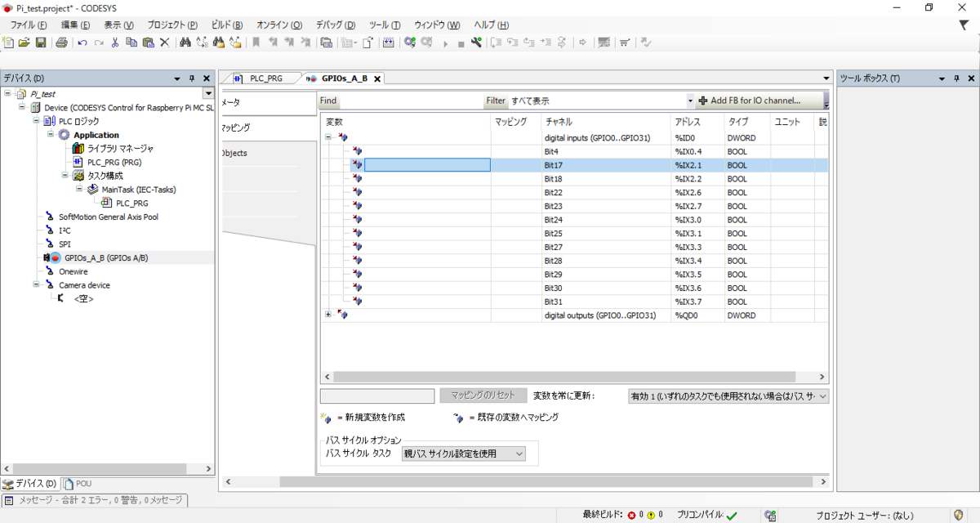The width and height of the screenshot is (980, 523).
Task: Expand the digital outputs channel group
Action: [328, 315]
